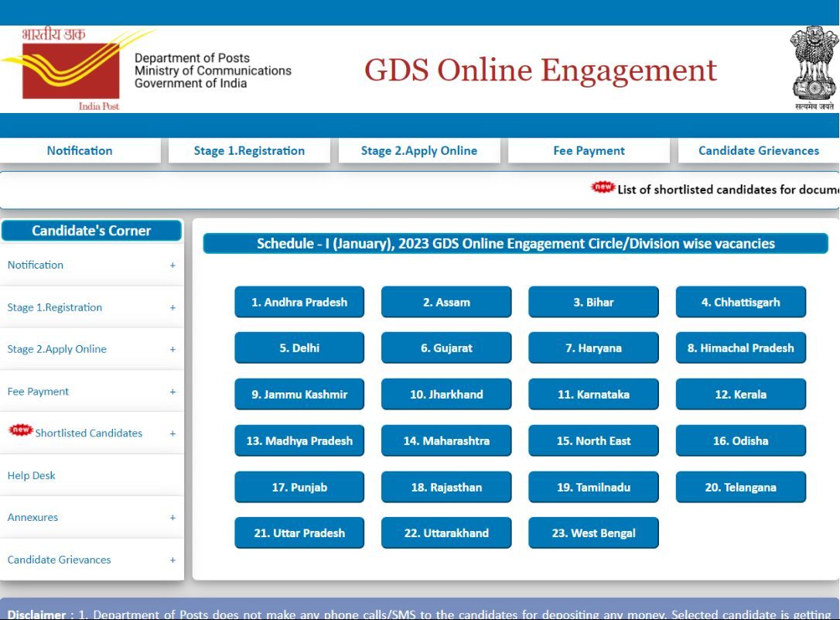The width and height of the screenshot is (840, 620).
Task: Open the 21. Uttar Pradesh button
Action: [x=299, y=533]
